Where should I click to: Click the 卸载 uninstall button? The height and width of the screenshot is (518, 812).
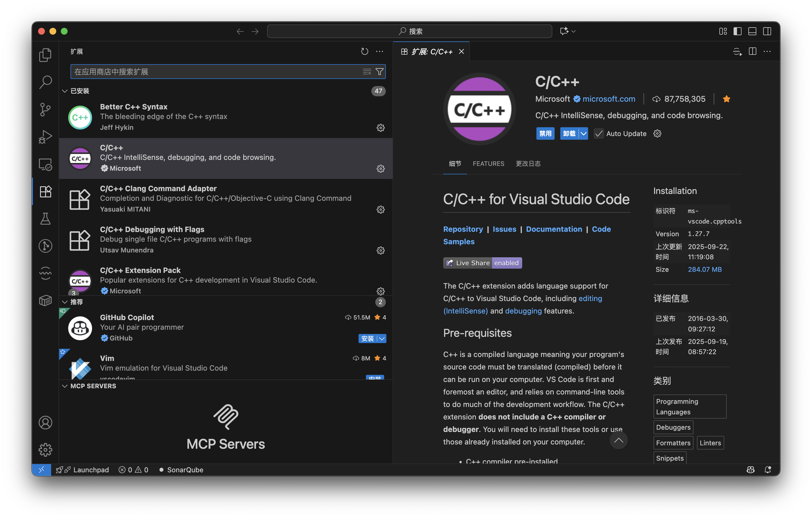point(569,133)
